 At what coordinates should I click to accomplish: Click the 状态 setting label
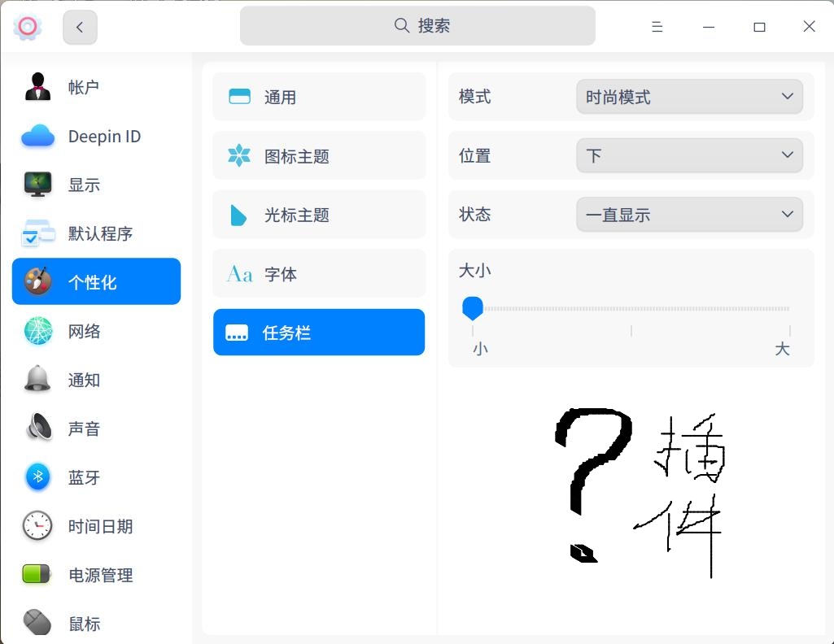coord(474,215)
